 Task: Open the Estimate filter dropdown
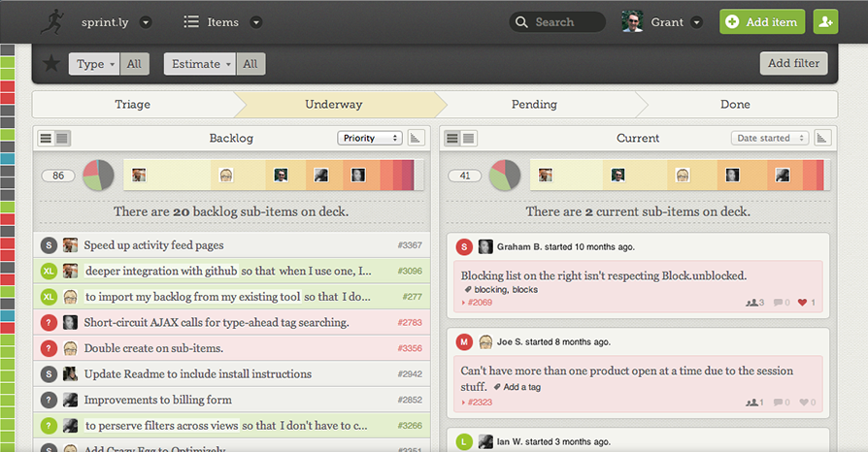pos(200,64)
